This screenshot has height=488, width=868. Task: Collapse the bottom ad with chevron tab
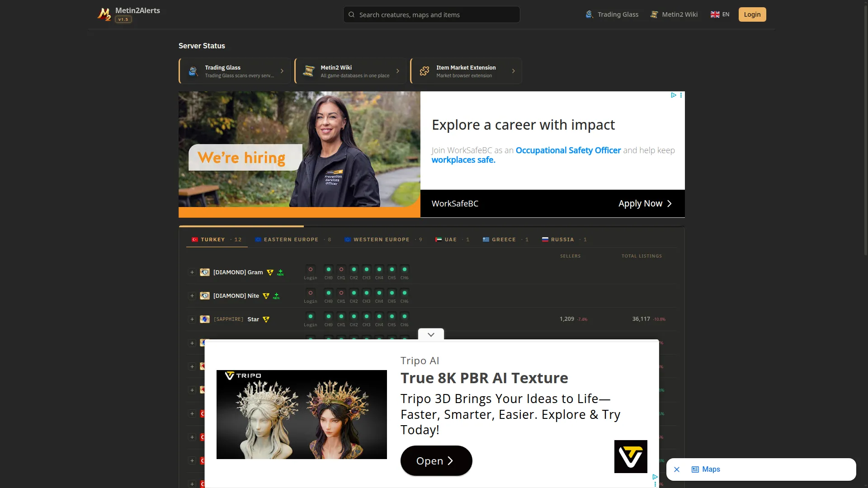pos(431,334)
